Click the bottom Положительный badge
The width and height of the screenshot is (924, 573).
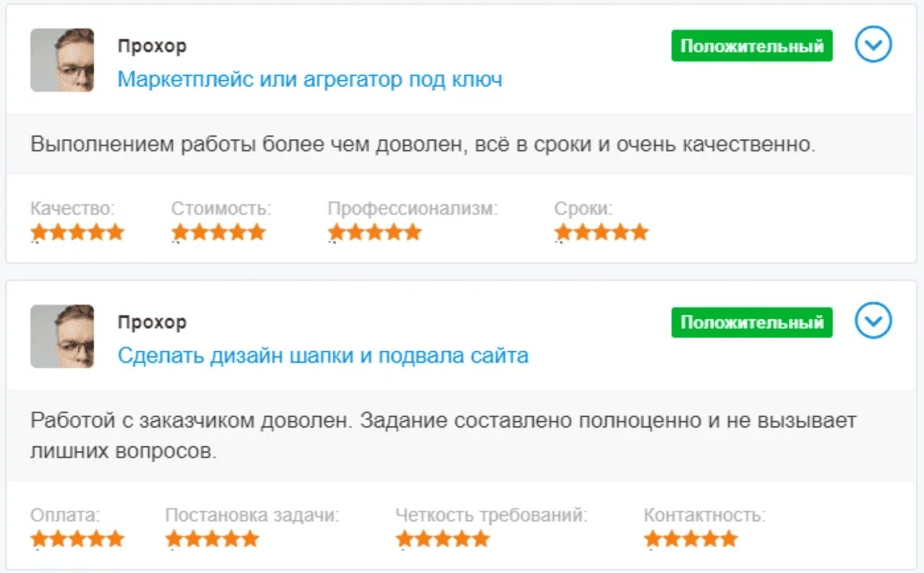751,323
